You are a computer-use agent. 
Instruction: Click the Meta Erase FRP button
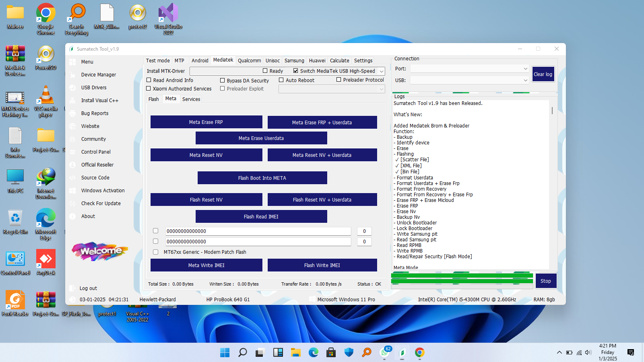(206, 122)
